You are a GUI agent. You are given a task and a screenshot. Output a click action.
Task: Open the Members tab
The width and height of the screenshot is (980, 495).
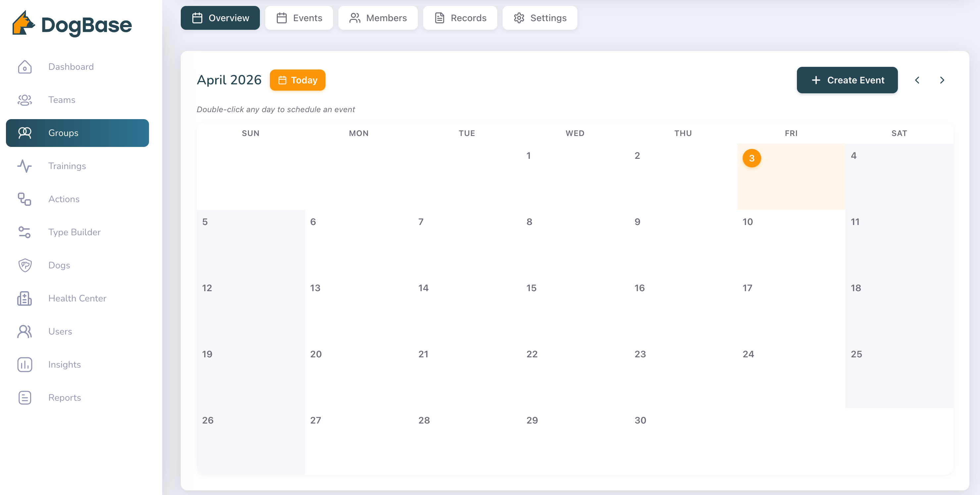378,18
